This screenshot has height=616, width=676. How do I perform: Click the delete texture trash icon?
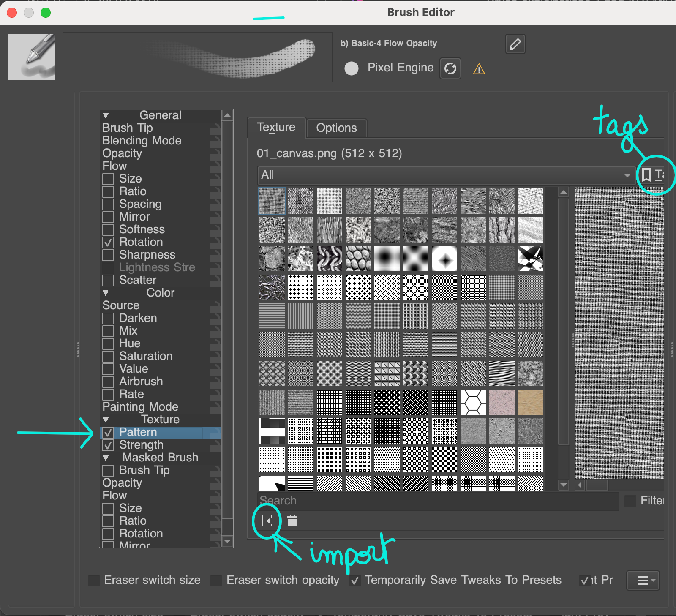tap(292, 521)
